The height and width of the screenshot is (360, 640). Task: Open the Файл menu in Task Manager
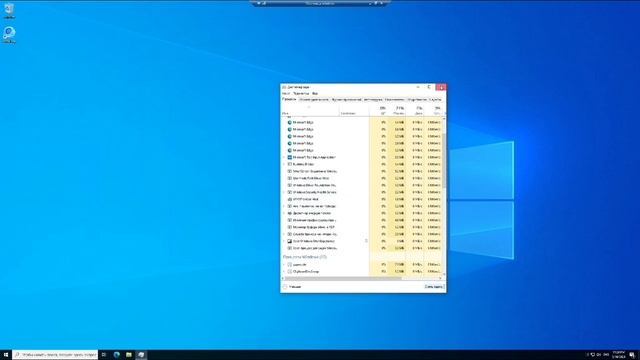tap(286, 93)
